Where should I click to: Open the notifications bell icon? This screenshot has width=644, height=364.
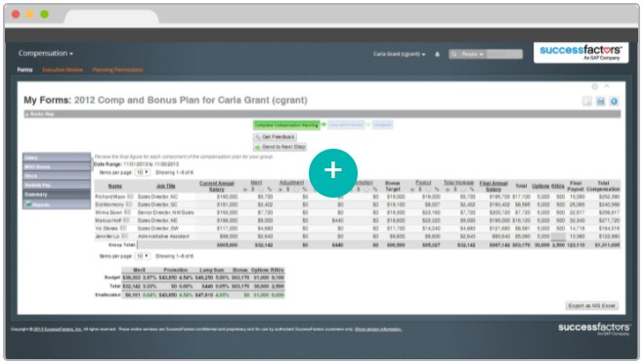pos(437,54)
